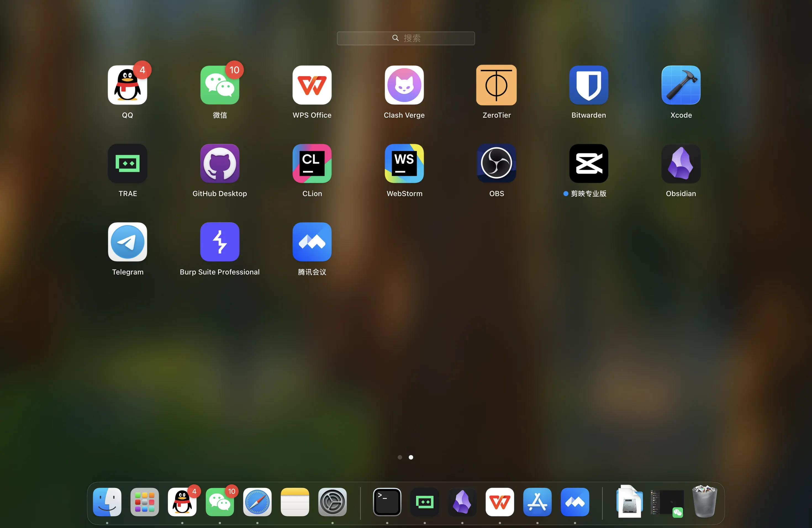This screenshot has width=812, height=528.
Task: Open Bitwarden password manager
Action: (589, 85)
